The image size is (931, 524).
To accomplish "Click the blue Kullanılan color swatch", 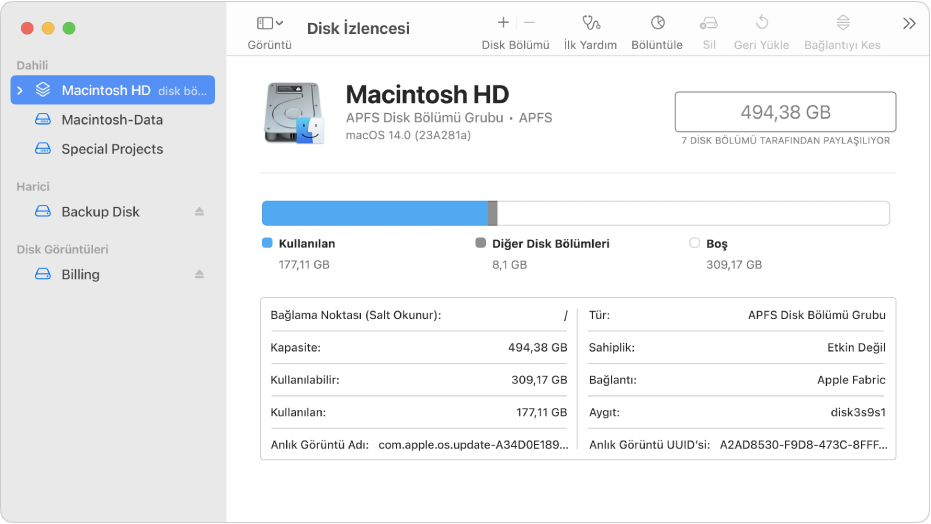I will tap(267, 243).
